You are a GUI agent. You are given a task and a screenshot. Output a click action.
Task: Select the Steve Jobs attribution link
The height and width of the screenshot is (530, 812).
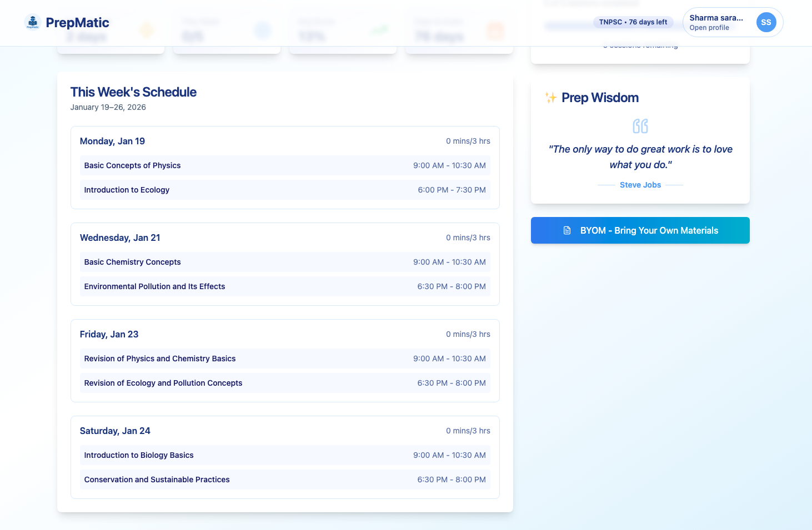640,184
